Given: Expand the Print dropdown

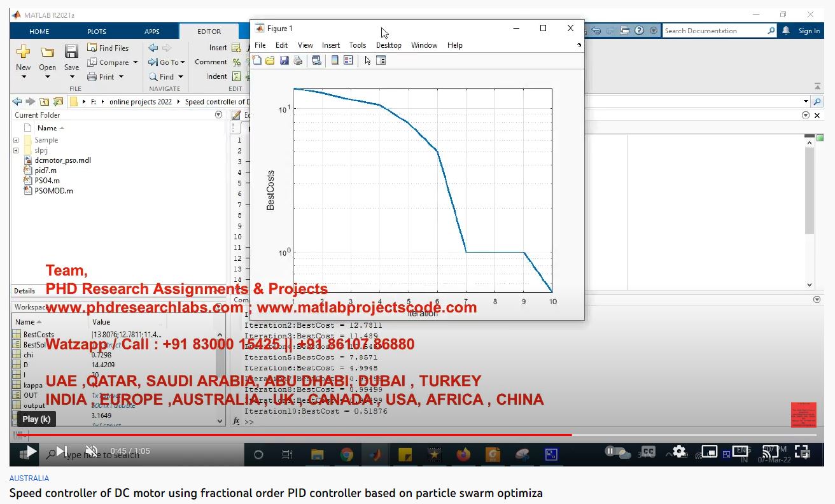Looking at the screenshot, I should pyautogui.click(x=120, y=77).
